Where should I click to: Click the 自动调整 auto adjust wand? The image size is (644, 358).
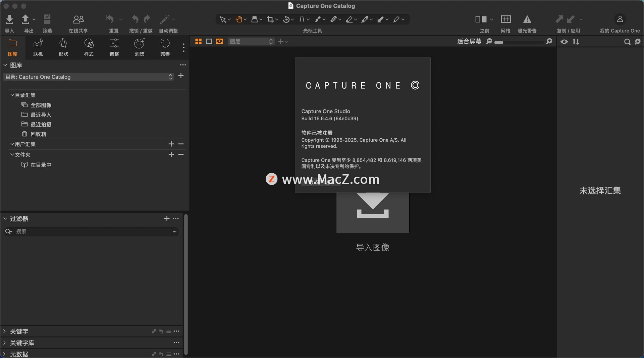coord(164,19)
